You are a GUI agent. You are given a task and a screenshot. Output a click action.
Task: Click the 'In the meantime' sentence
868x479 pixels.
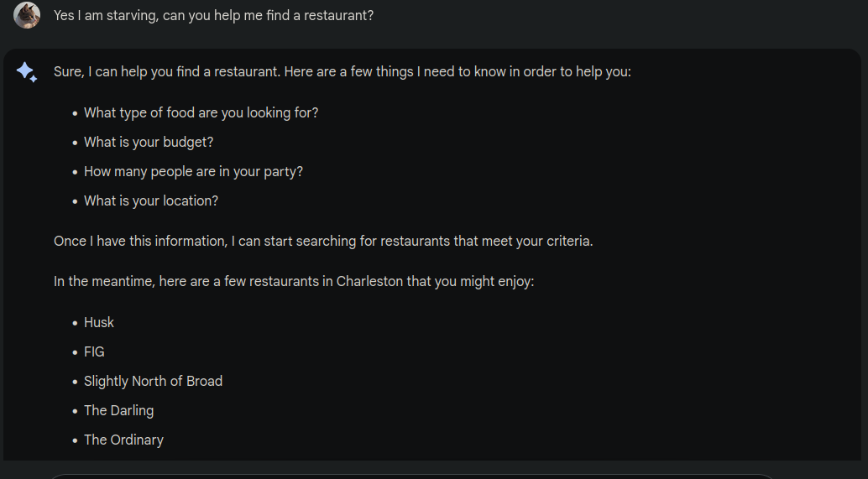(x=294, y=281)
